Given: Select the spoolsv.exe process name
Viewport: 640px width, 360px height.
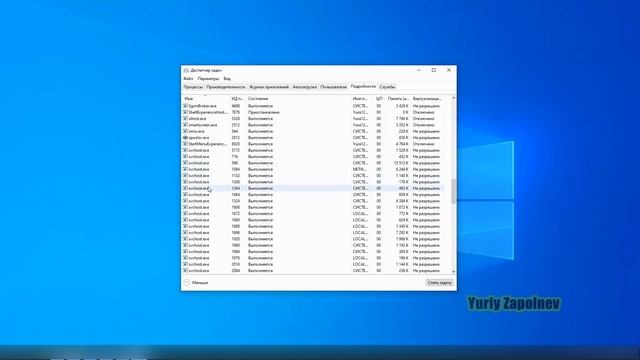Looking at the screenshot, I should [199, 138].
